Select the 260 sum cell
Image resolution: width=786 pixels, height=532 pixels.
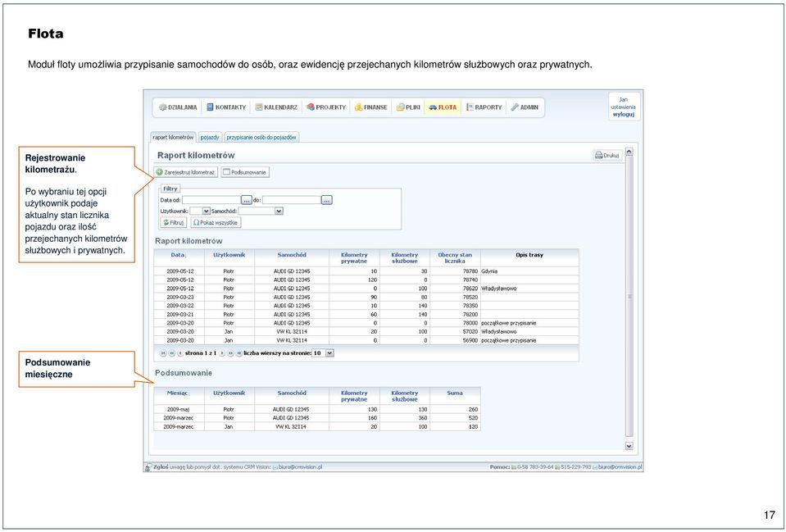455,409
